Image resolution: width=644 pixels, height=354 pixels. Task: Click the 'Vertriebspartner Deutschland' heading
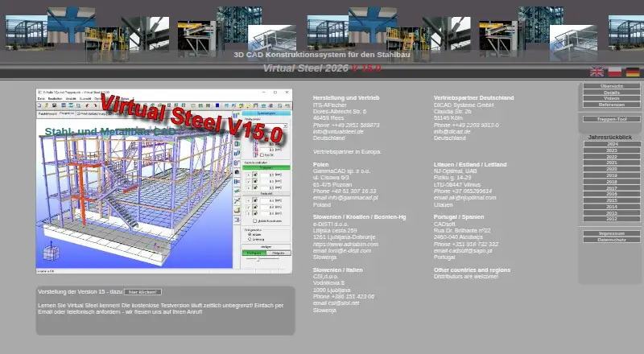473,97
